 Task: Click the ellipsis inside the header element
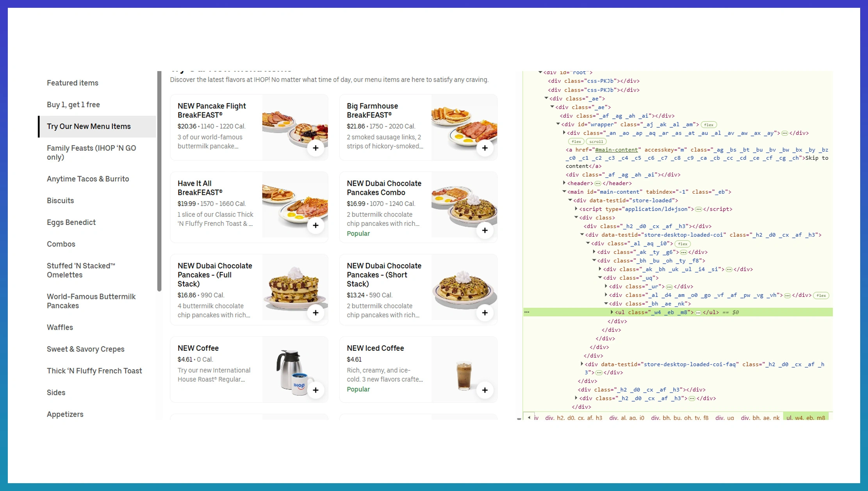pos(598,184)
